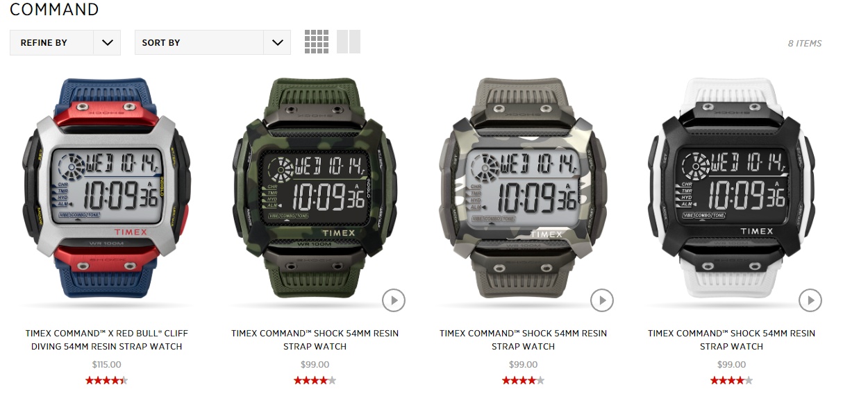
Task: View star rating of green camo watch
Action: [x=315, y=380]
